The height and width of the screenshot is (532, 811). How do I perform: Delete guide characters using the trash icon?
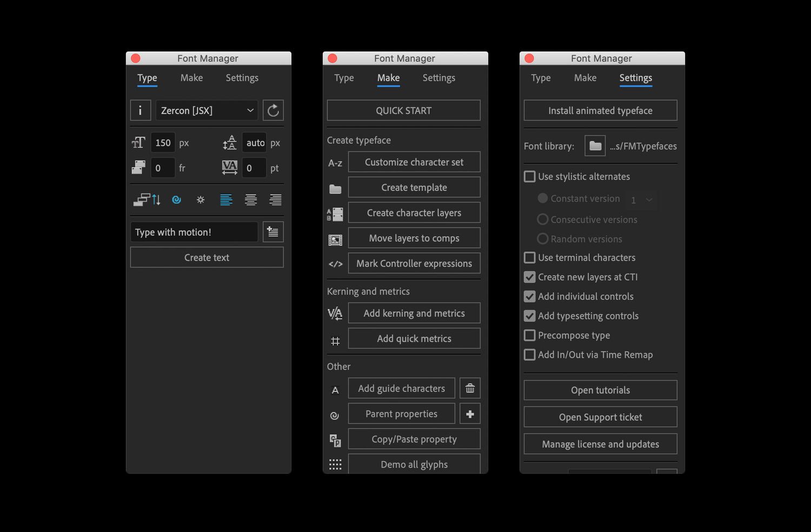[469, 388]
